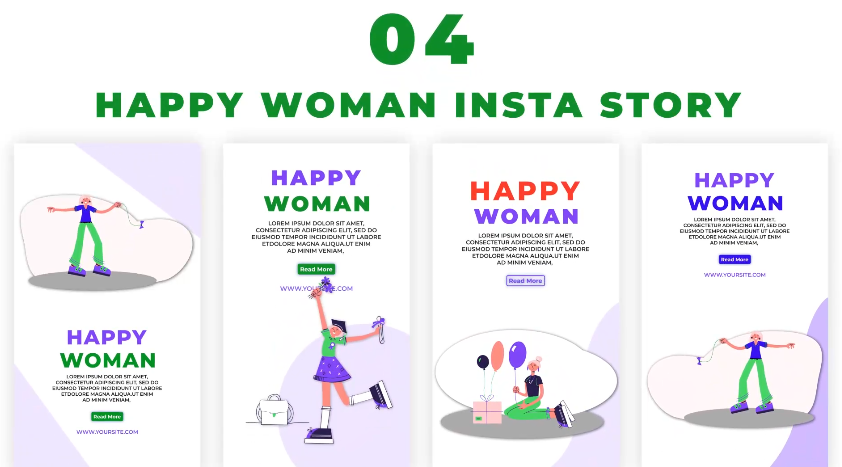Click the blue Read More button in fourth story

coord(735,259)
